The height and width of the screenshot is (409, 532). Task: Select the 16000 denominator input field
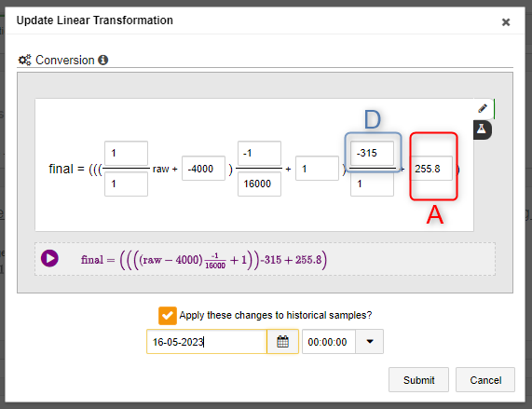click(259, 184)
